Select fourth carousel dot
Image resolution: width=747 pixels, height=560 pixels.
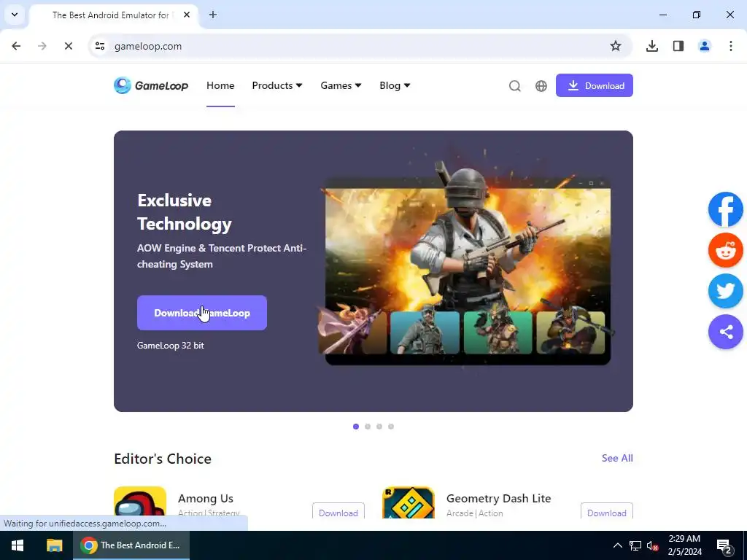tap(391, 427)
